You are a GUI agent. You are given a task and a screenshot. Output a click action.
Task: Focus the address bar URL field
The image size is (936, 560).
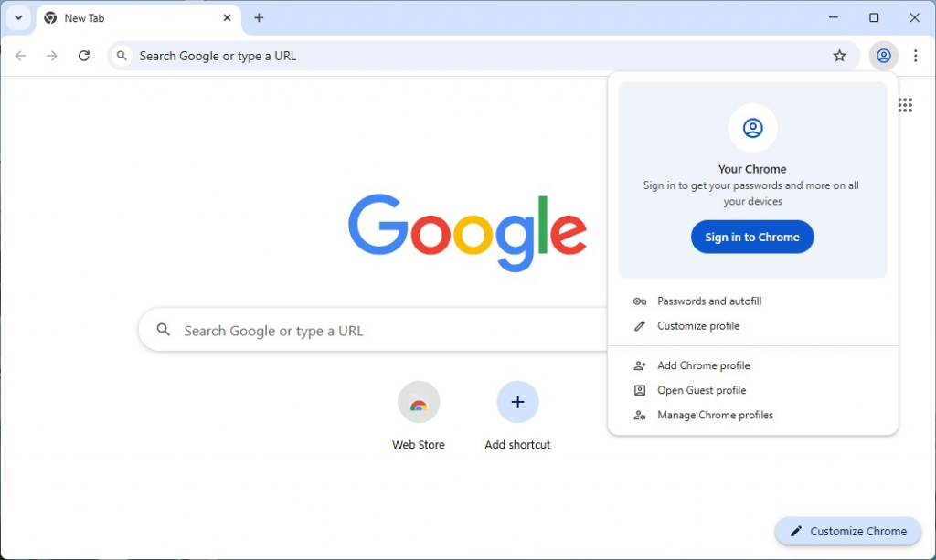point(484,56)
